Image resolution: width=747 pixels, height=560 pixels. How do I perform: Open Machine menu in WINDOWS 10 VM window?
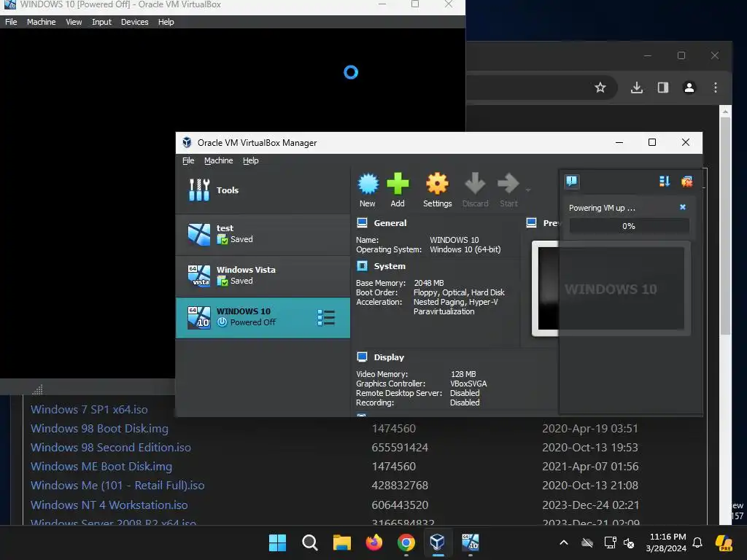click(41, 22)
